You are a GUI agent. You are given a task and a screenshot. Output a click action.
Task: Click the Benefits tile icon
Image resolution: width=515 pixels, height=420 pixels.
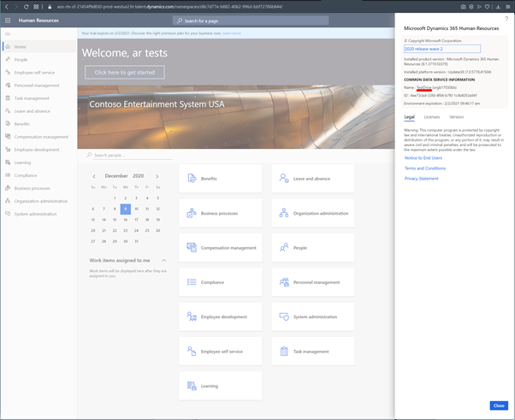point(192,178)
